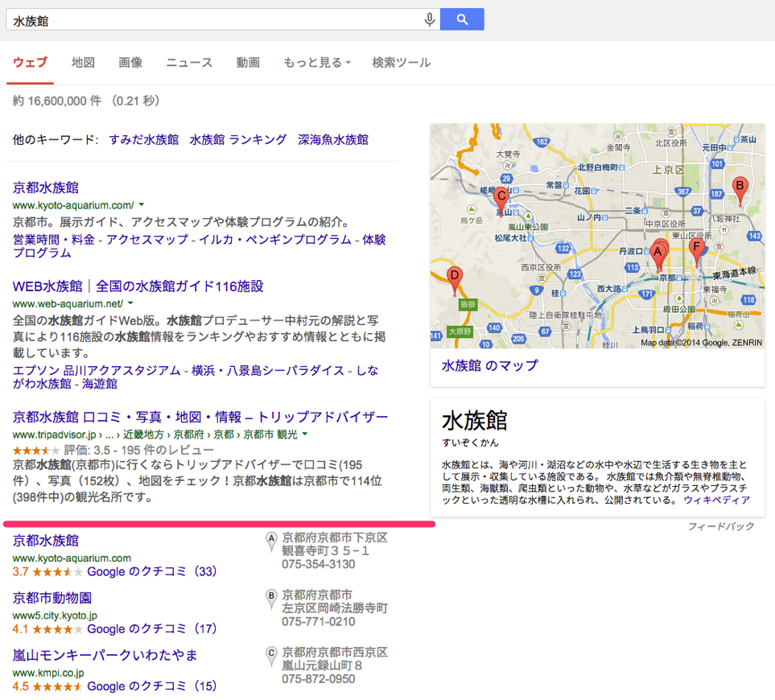This screenshot has width=775, height=700.
Task: Open dropdown arrow next to www.web-aquarium.net/
Action: [x=130, y=303]
